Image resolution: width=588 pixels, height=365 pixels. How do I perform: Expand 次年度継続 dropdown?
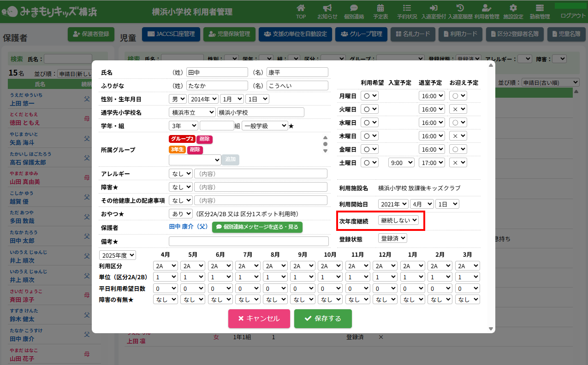tap(398, 220)
